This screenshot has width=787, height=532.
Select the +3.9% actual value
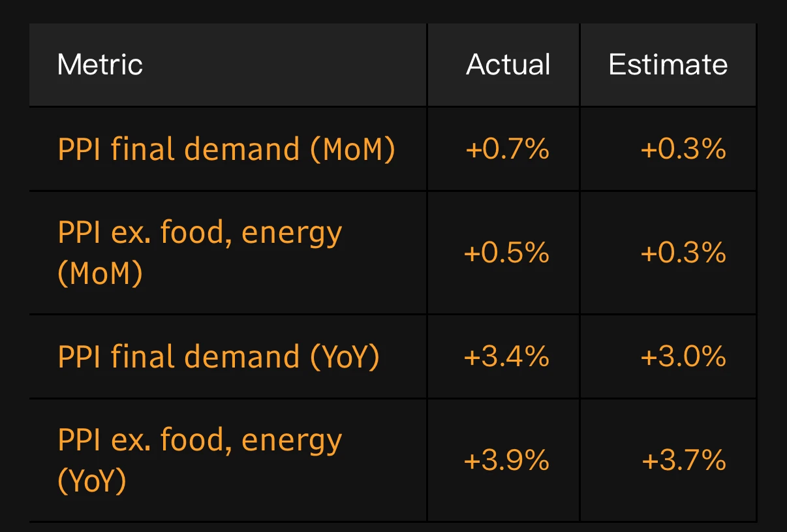coord(506,461)
